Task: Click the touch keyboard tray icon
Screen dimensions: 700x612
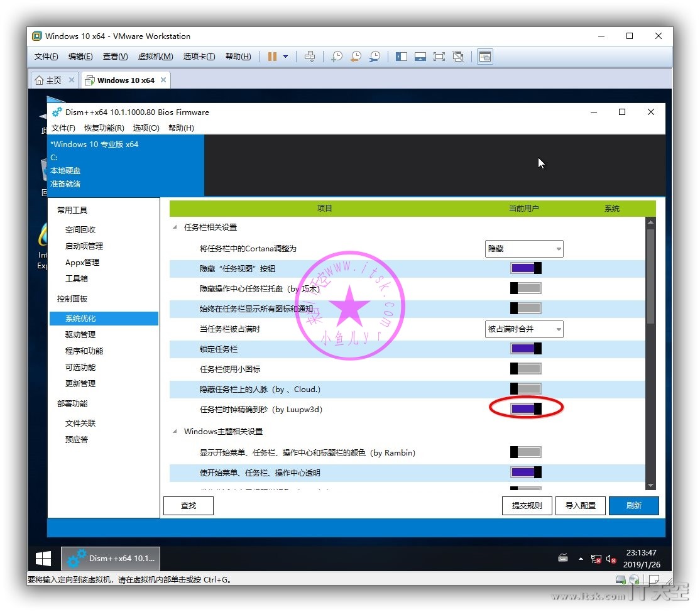Action: click(x=563, y=558)
